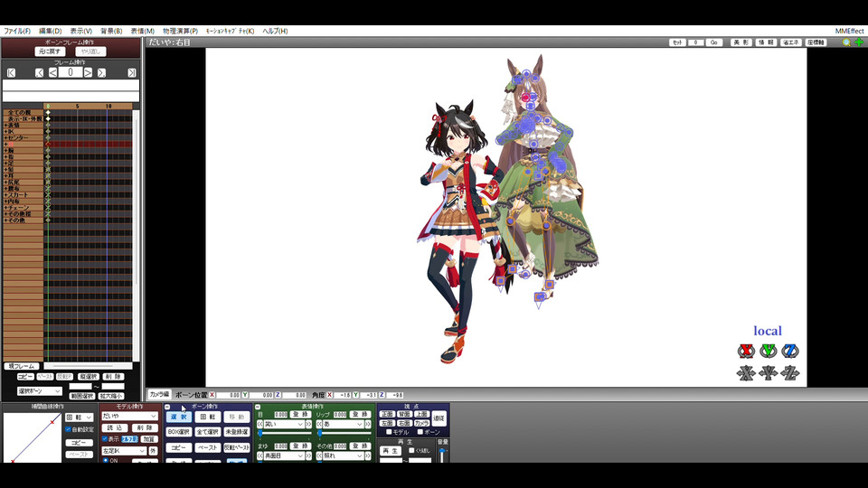Click the 元に戻す undo button
The height and width of the screenshot is (488, 868).
click(50, 52)
